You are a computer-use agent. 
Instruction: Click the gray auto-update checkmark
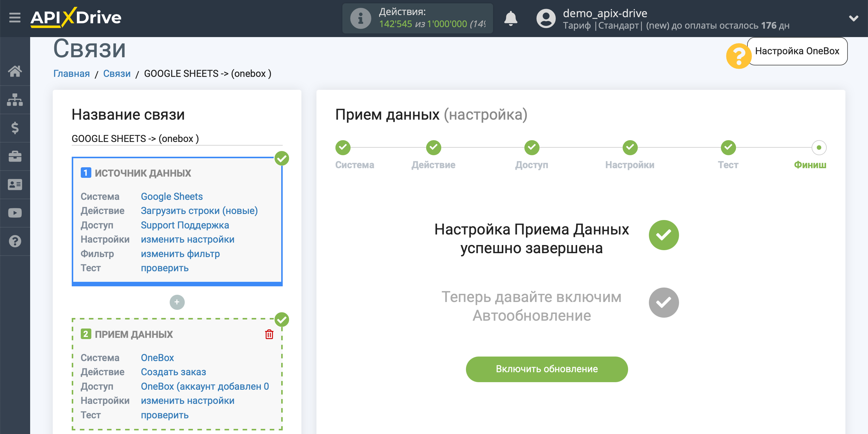point(663,302)
